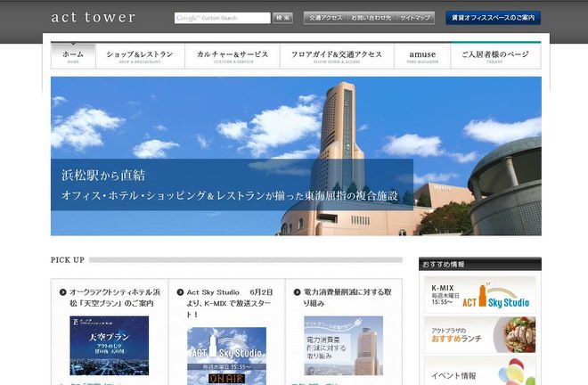Open the お問い合わせ先 header link

pyautogui.click(x=371, y=18)
